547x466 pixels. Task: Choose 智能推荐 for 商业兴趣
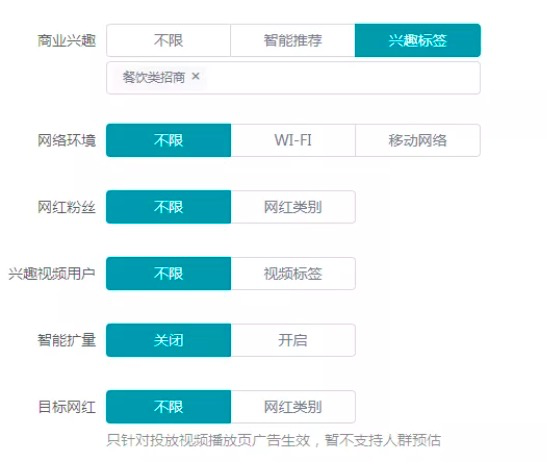point(293,40)
